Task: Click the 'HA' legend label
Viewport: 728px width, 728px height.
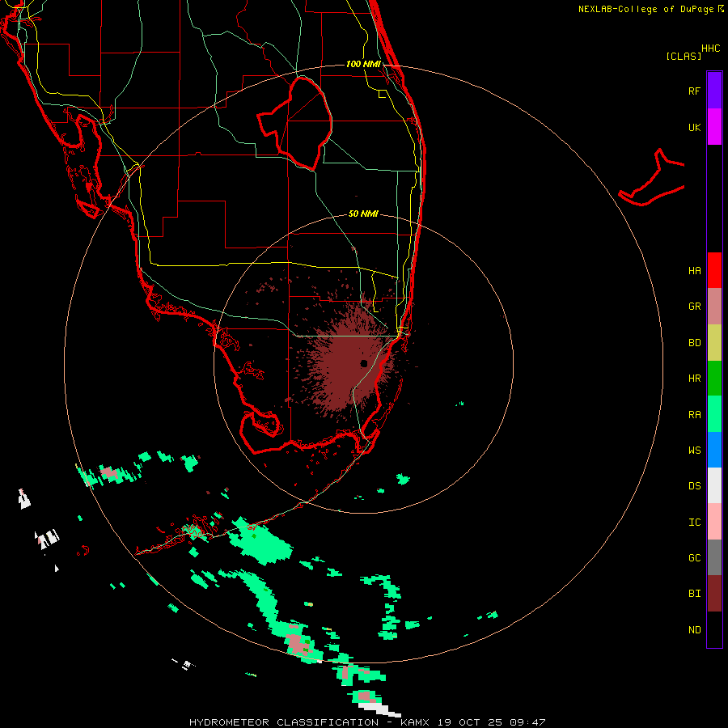Action: pyautogui.click(x=694, y=271)
